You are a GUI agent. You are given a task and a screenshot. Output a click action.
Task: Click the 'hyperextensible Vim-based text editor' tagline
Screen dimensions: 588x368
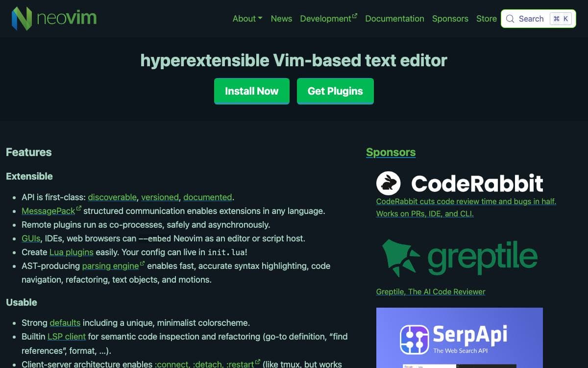[294, 60]
